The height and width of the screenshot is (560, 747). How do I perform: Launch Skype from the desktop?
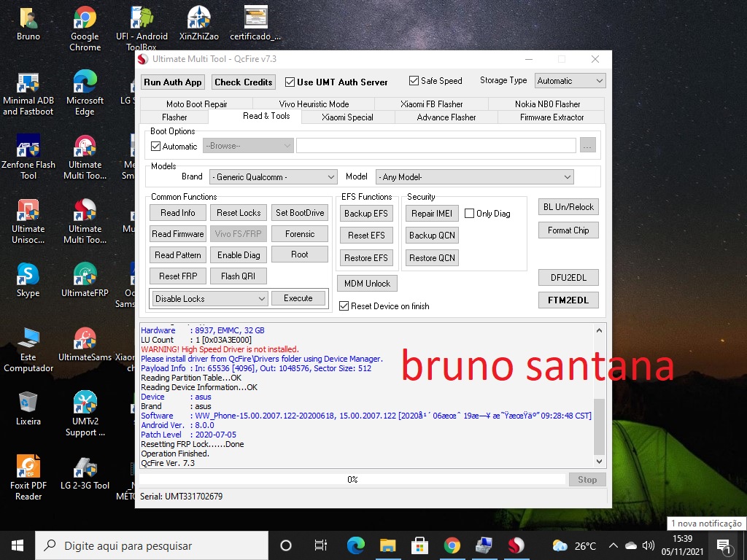click(28, 281)
